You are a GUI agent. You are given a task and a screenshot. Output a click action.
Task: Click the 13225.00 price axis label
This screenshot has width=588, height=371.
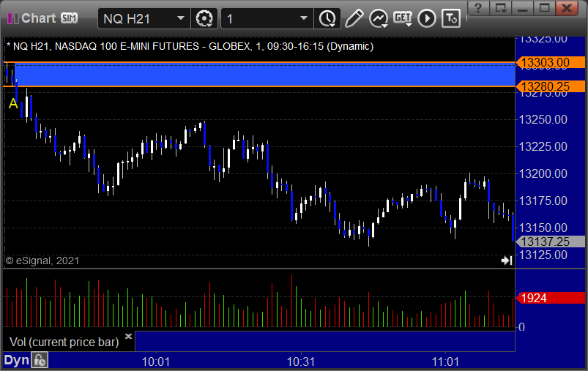point(543,146)
